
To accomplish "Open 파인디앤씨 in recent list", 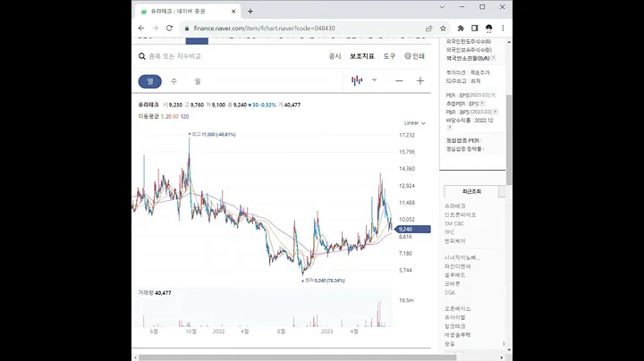I will (x=458, y=266).
